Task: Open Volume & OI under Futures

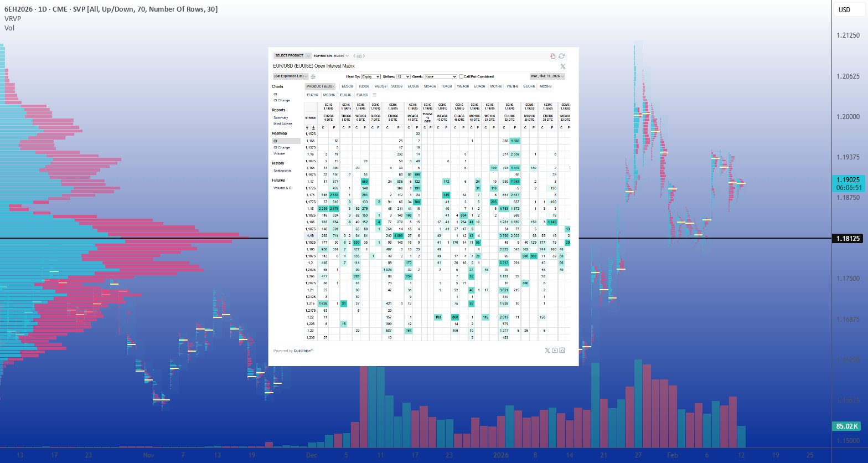Action: tap(282, 188)
